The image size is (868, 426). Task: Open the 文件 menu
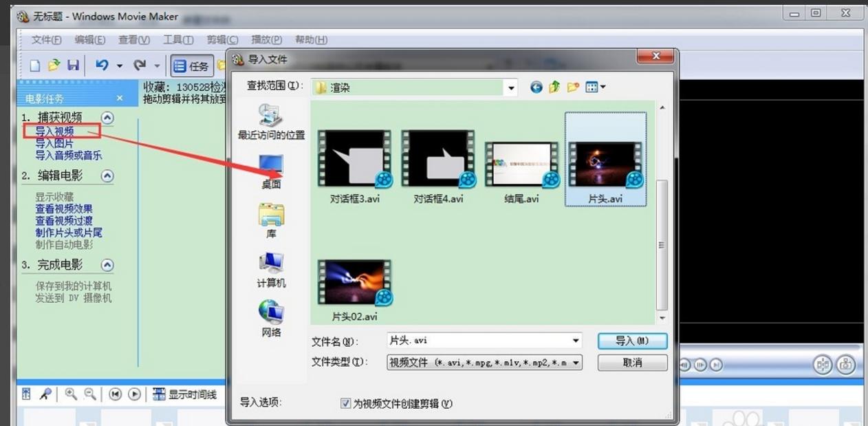point(46,39)
